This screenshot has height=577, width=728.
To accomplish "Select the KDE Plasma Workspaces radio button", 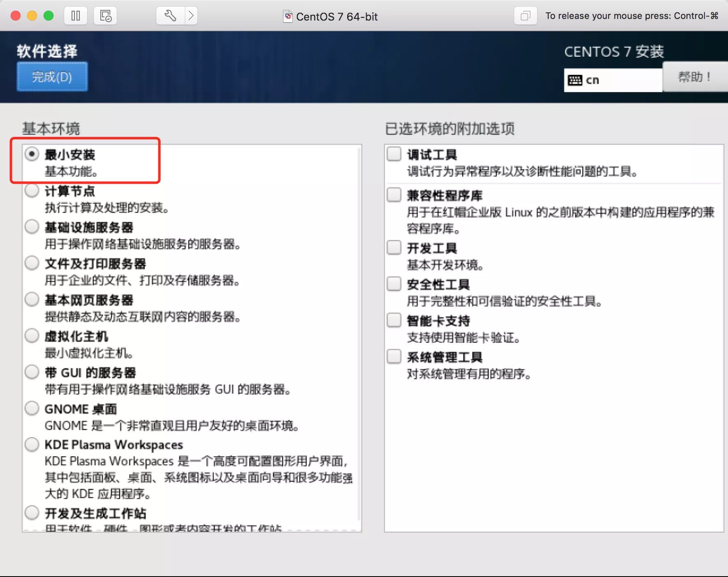I will pyautogui.click(x=32, y=444).
